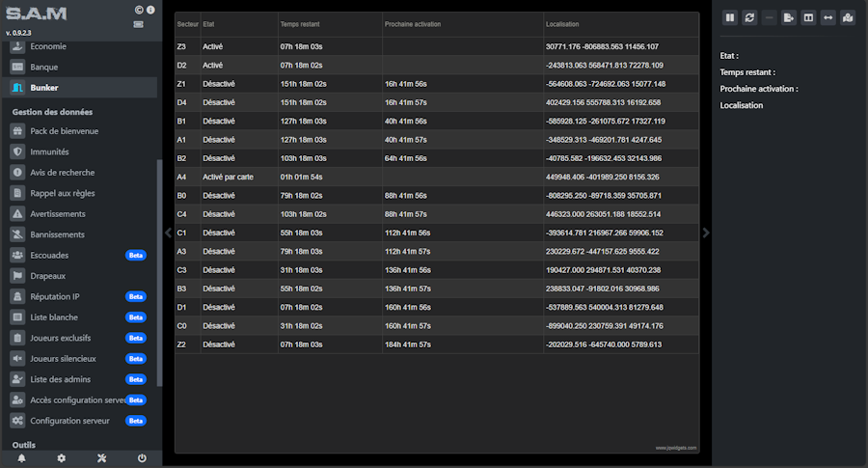Select Bannissements in the sidebar
Screen dimensions: 868x468
(x=57, y=234)
